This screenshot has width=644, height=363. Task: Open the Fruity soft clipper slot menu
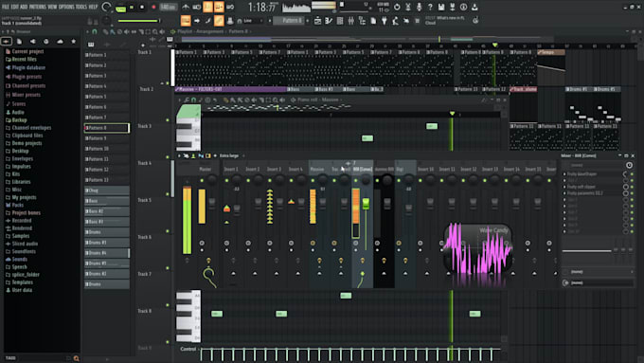pyautogui.click(x=564, y=187)
